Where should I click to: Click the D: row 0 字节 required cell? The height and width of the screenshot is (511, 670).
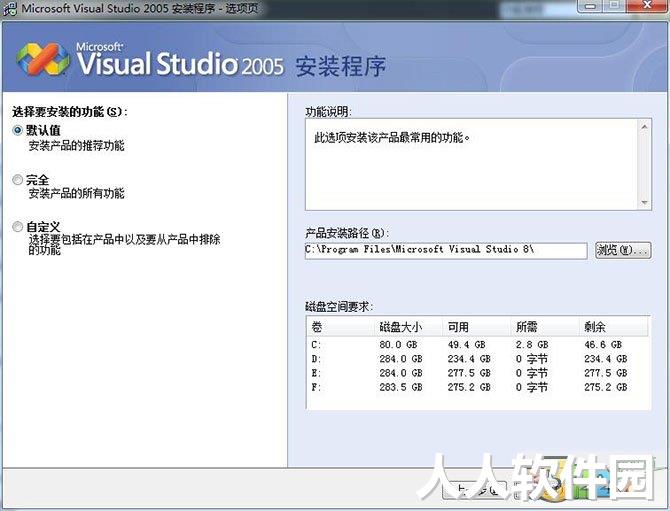(x=532, y=359)
